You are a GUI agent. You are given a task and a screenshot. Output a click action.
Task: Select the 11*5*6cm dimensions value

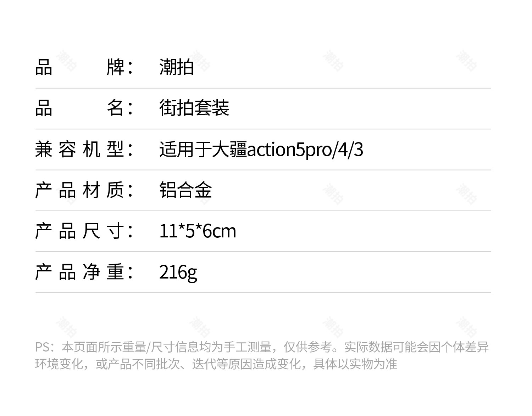coord(198,231)
